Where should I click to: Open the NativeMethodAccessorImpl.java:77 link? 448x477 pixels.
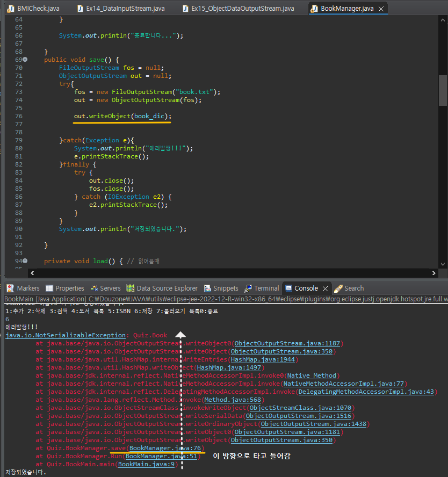click(344, 384)
